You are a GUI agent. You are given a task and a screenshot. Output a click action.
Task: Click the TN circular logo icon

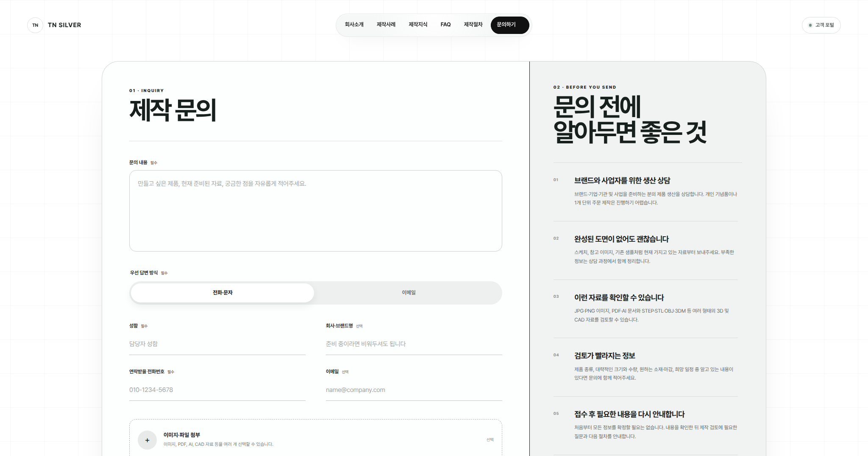(35, 25)
